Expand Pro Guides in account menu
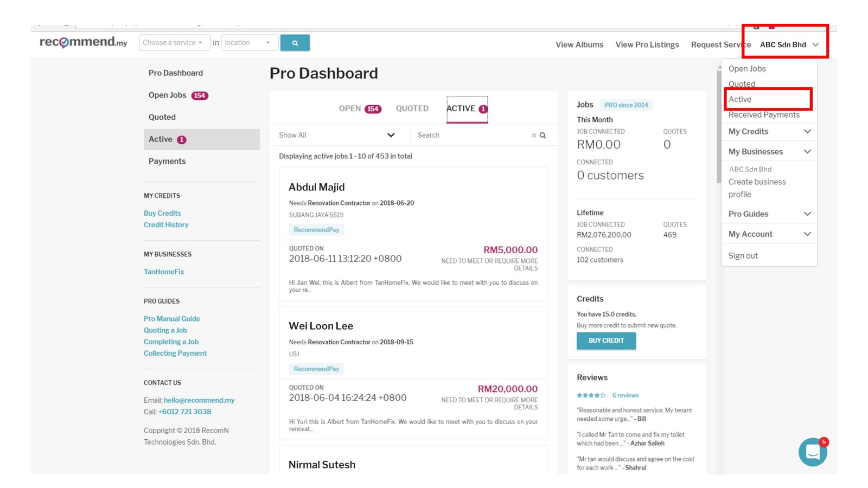868x488 pixels. point(769,214)
